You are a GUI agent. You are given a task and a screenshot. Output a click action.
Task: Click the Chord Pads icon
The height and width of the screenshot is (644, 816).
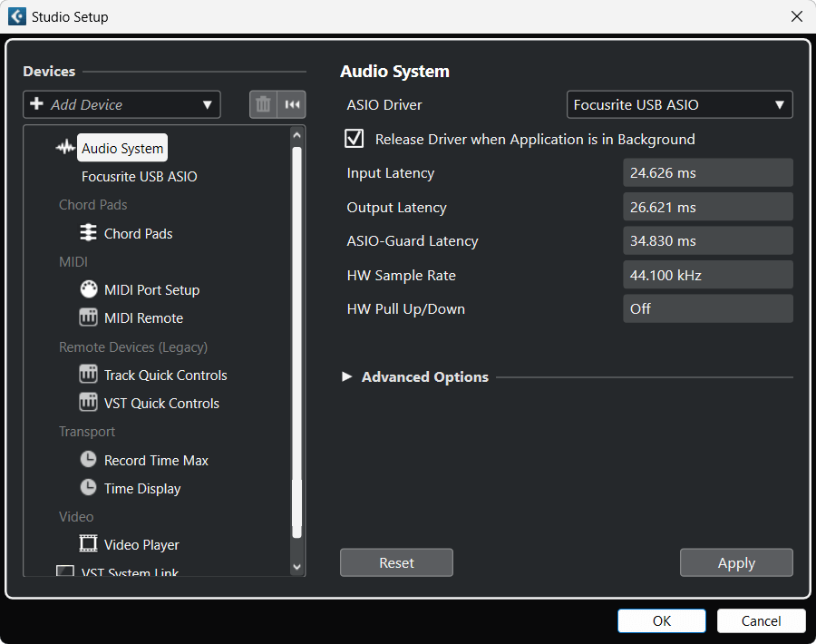click(88, 233)
